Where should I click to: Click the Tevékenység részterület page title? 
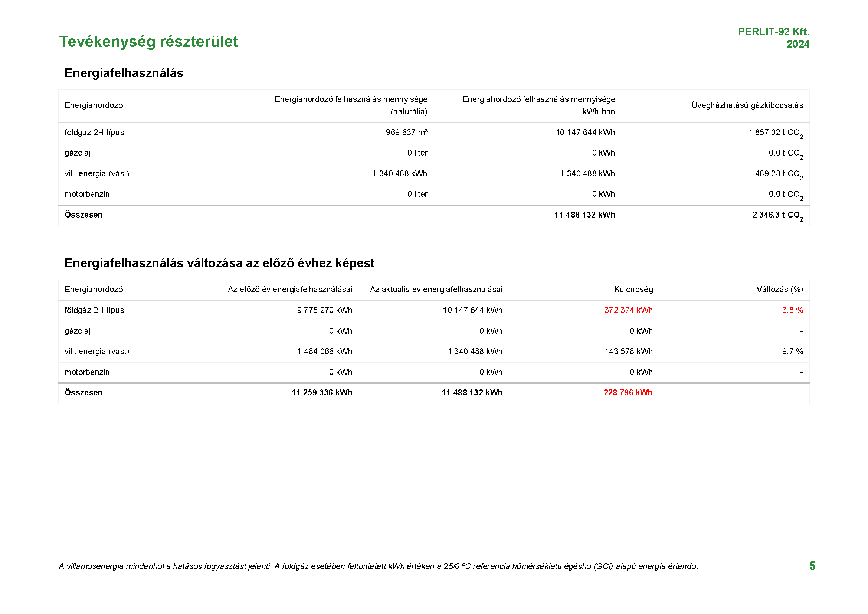[x=148, y=42]
